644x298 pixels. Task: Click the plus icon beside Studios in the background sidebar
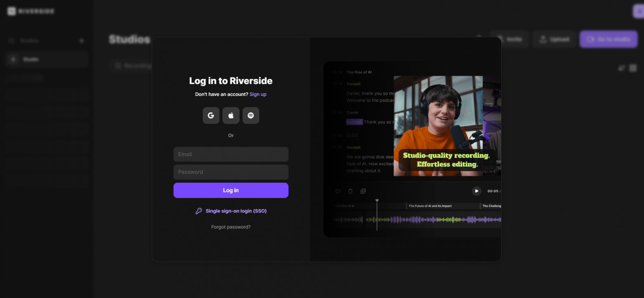(x=81, y=41)
